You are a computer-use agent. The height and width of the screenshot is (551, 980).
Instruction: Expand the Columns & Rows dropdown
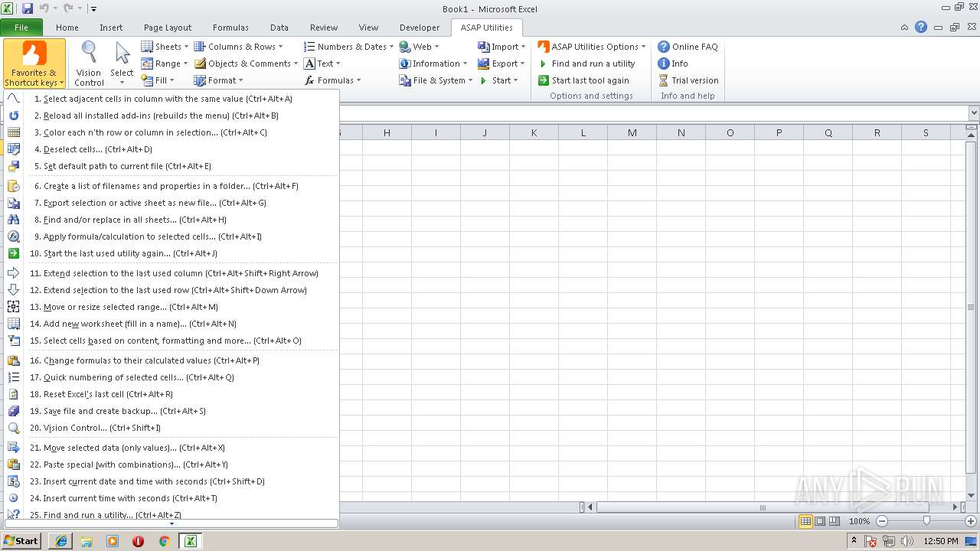point(238,47)
